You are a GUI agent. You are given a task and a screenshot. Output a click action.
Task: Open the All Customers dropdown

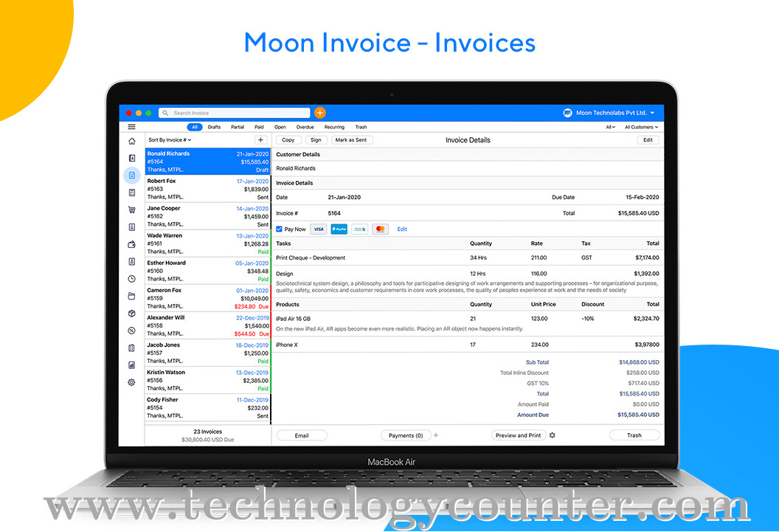coord(641,127)
